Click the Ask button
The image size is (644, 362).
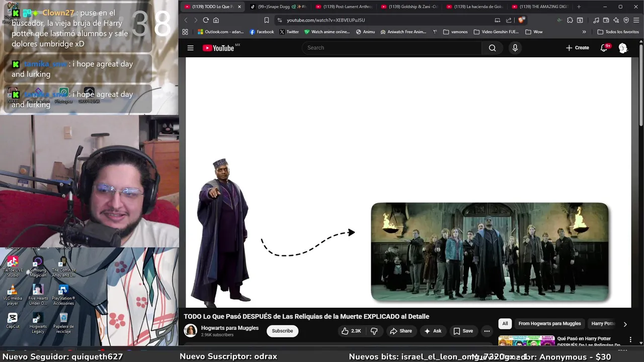(433, 331)
